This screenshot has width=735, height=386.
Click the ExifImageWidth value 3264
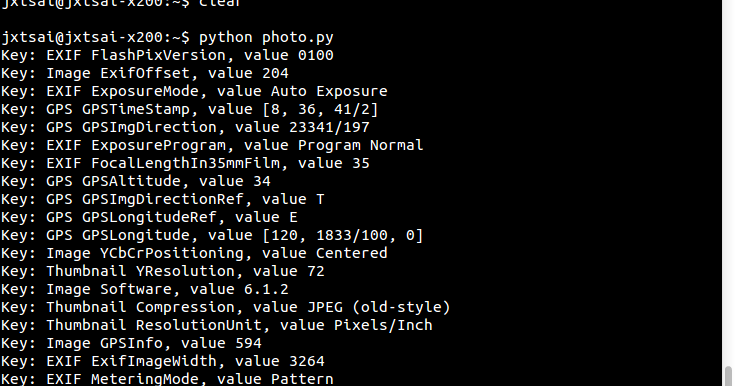point(307,361)
